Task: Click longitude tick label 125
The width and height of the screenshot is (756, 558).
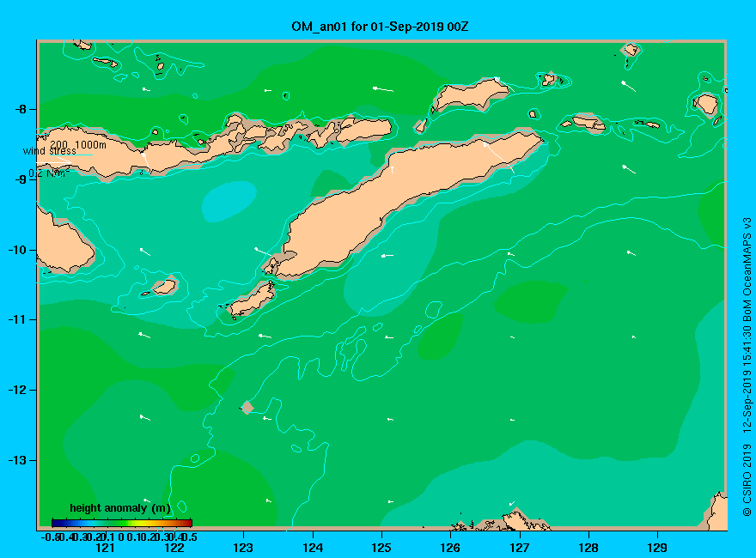Action: pyautogui.click(x=381, y=548)
